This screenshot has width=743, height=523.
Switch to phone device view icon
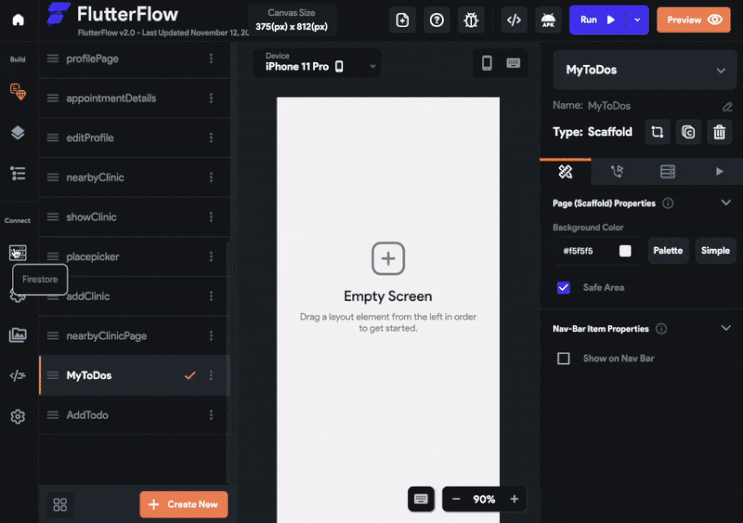[487, 63]
